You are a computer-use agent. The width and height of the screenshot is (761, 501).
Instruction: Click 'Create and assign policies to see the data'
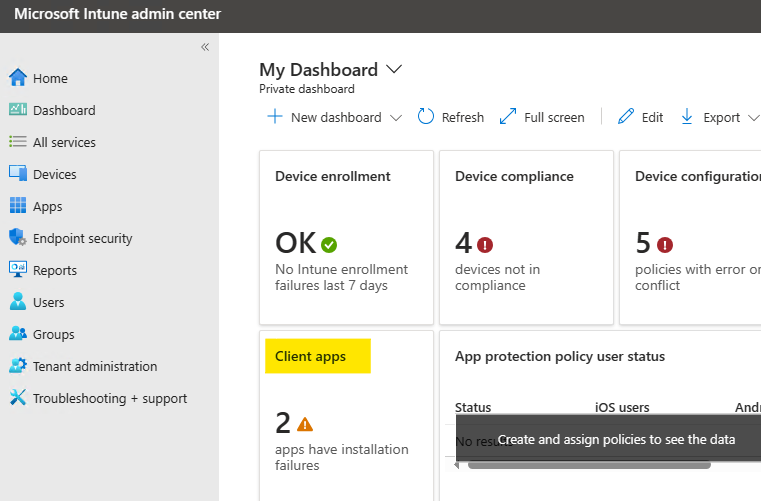pos(616,439)
